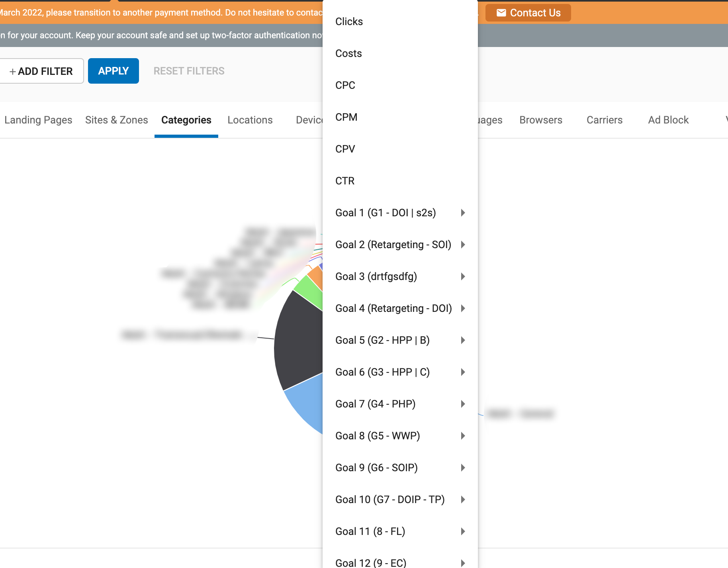This screenshot has width=728, height=568.
Task: Expand Goal 2 (Retargeting - SOI) submenu arrow
Action: [x=463, y=245]
